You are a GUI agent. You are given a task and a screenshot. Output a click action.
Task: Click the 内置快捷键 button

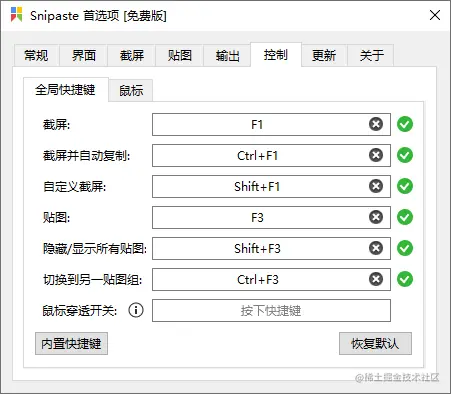pyautogui.click(x=71, y=343)
